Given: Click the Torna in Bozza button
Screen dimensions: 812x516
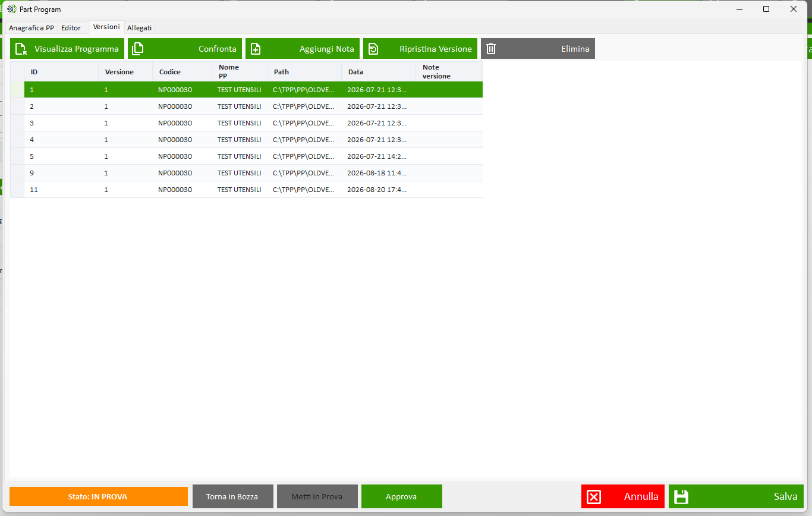Looking at the screenshot, I should coord(233,496).
